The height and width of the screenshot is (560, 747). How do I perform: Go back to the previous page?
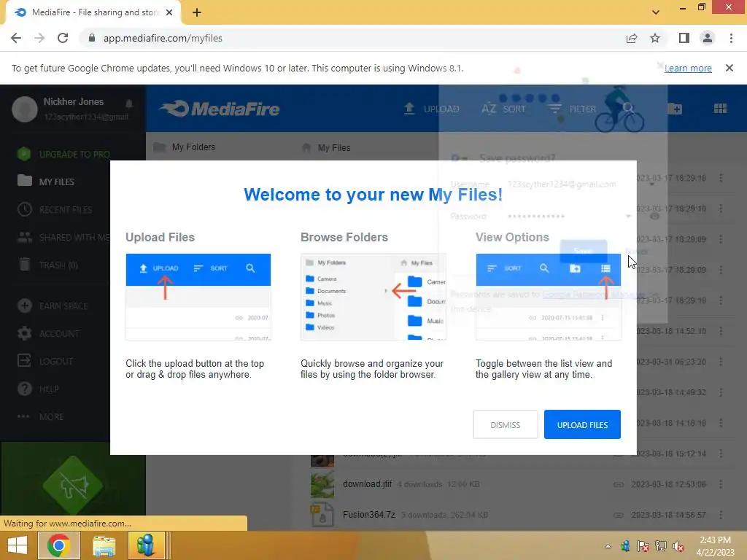click(x=16, y=38)
